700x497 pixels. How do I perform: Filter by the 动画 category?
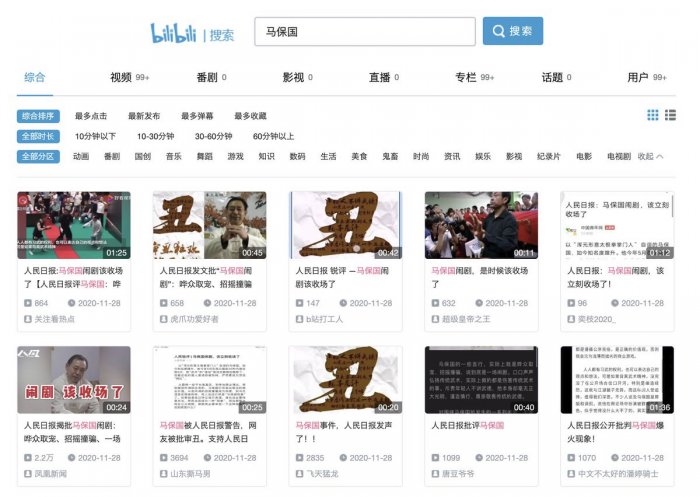81,156
